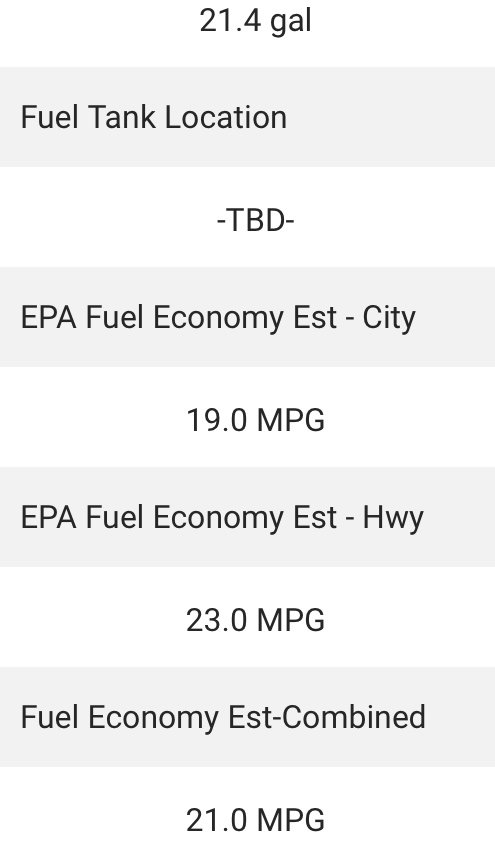Click the gal unit next to 21.4
The height and width of the screenshot is (865, 495).
click(x=290, y=22)
